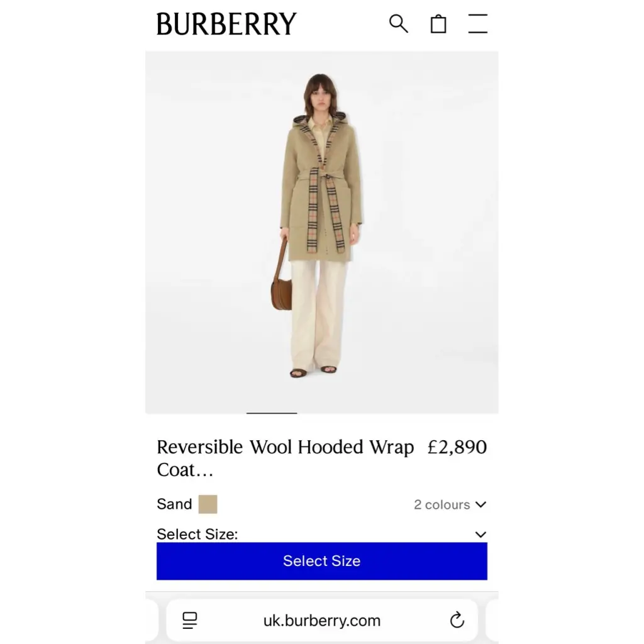This screenshot has height=644, width=644.
Task: Click the image carousel position indicator
Action: click(272, 413)
